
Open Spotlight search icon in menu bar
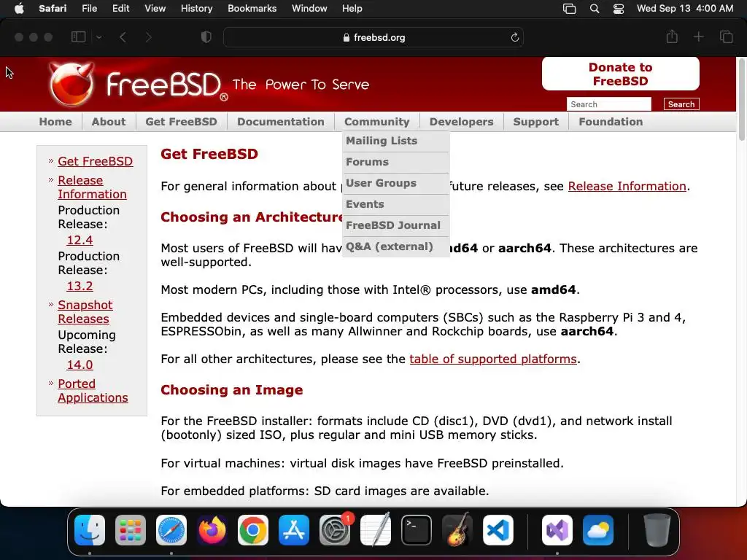coord(594,9)
